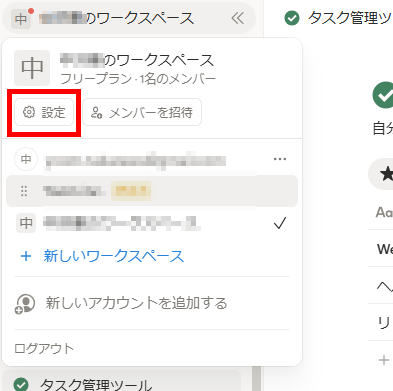Select the highlighted workspace row with yellow badge
Image resolution: width=393 pixels, height=391 pixels.
pos(152,191)
